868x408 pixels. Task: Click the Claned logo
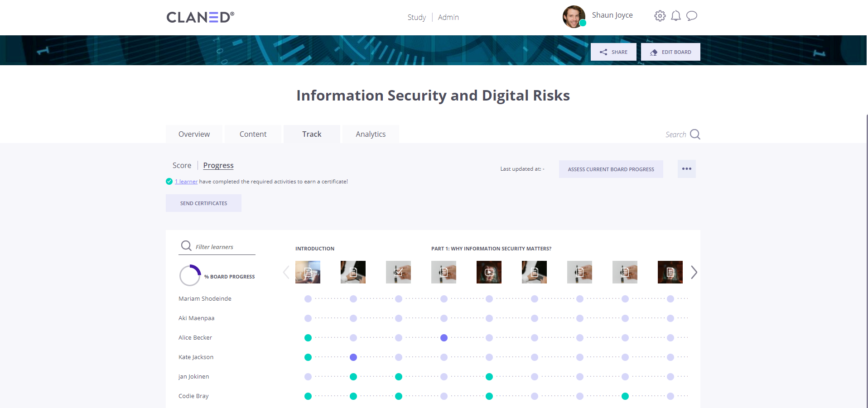coord(200,17)
